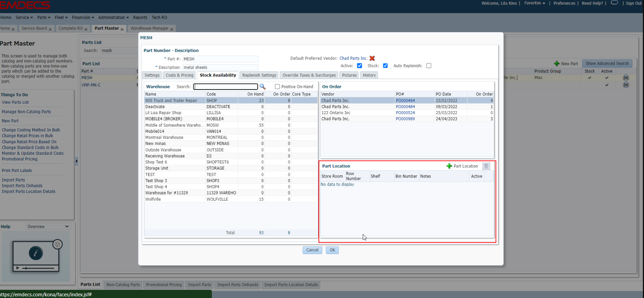
Task: Open the Fleet menu
Action: [x=61, y=18]
